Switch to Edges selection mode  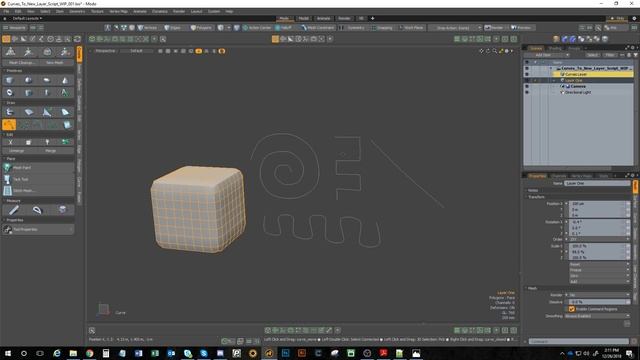pos(173,28)
